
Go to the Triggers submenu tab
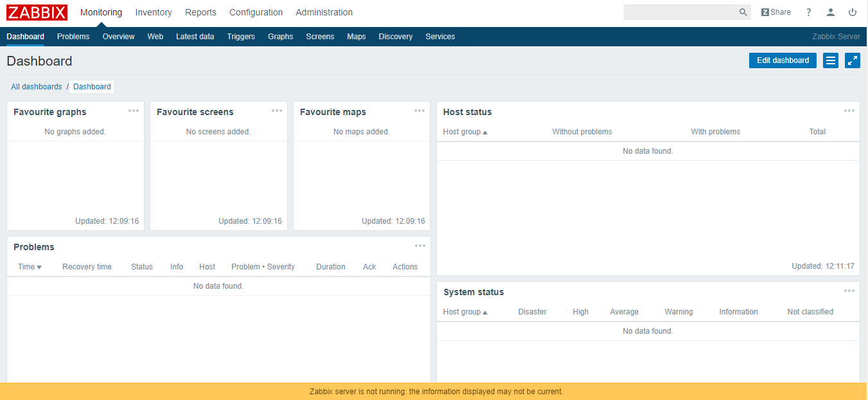(241, 37)
